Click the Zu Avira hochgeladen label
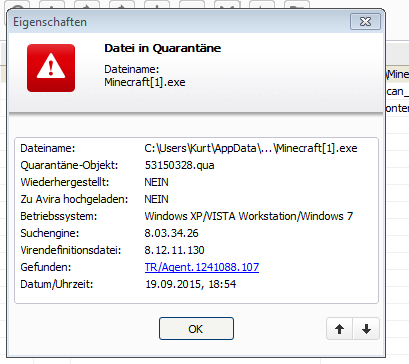 (x=74, y=199)
